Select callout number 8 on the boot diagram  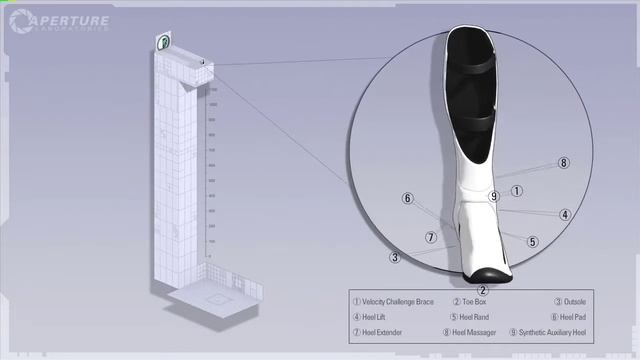pyautogui.click(x=564, y=163)
